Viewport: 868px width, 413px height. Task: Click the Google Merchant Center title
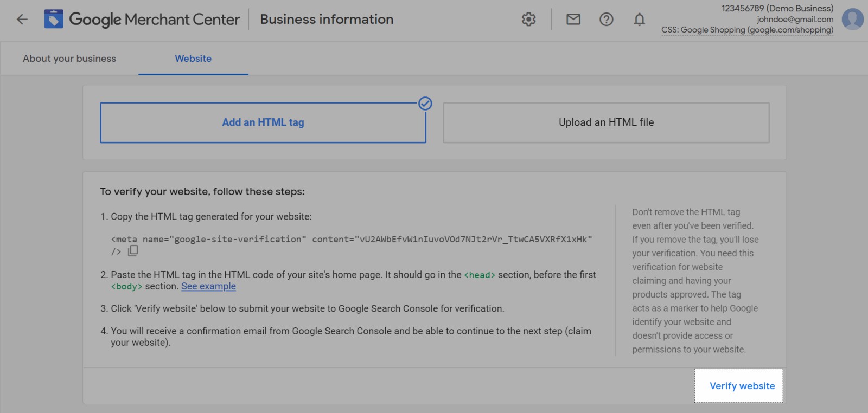point(154,20)
